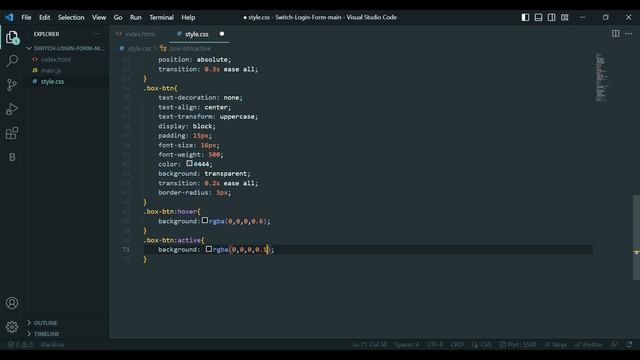Expand the TIMELINE section
This screenshot has width=640, height=360.
click(x=46, y=334)
